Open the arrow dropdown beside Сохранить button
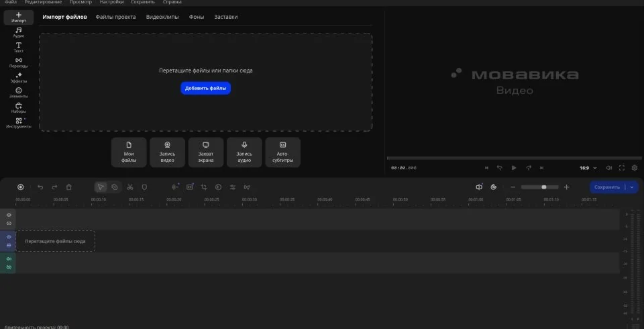 (632, 187)
